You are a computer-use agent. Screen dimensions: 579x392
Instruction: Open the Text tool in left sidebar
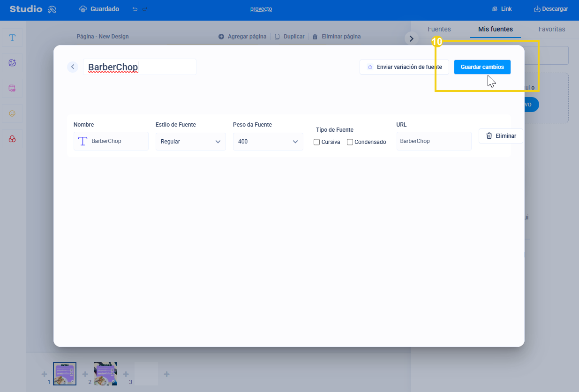[x=12, y=38]
